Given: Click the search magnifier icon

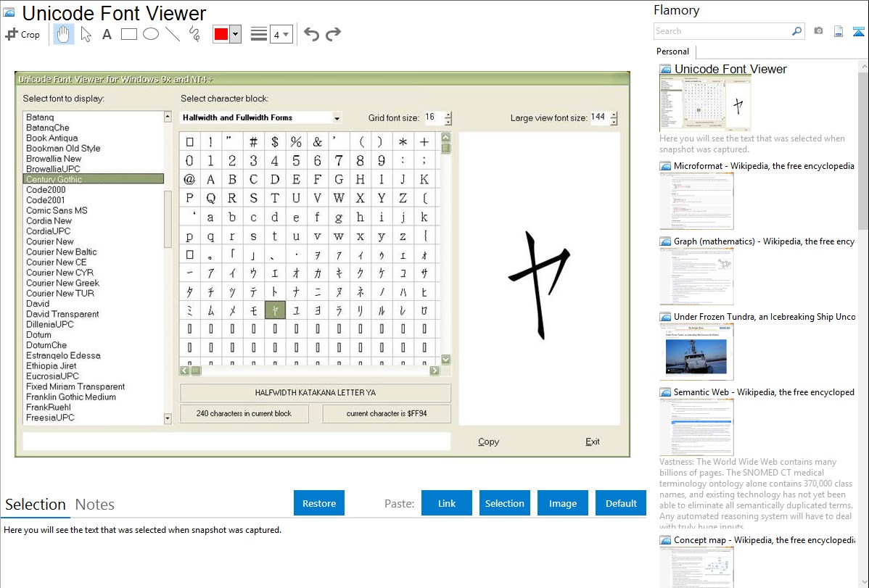Looking at the screenshot, I should click(796, 31).
